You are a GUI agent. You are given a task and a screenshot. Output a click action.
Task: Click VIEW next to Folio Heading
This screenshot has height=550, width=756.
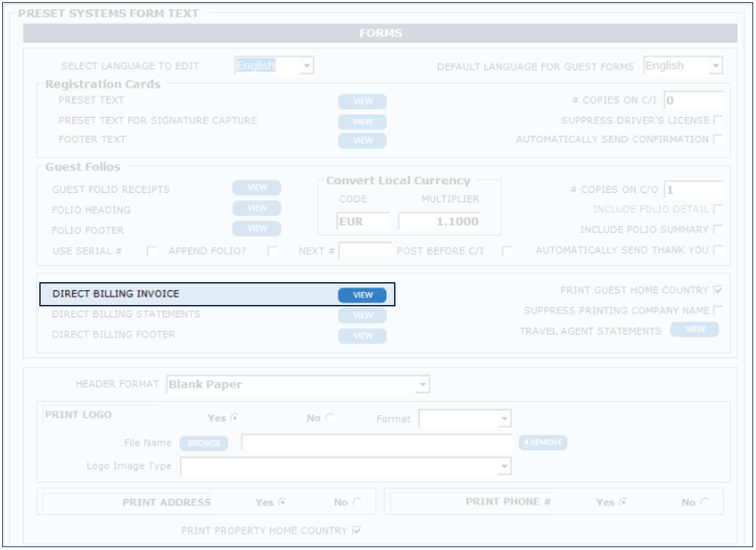click(x=256, y=209)
